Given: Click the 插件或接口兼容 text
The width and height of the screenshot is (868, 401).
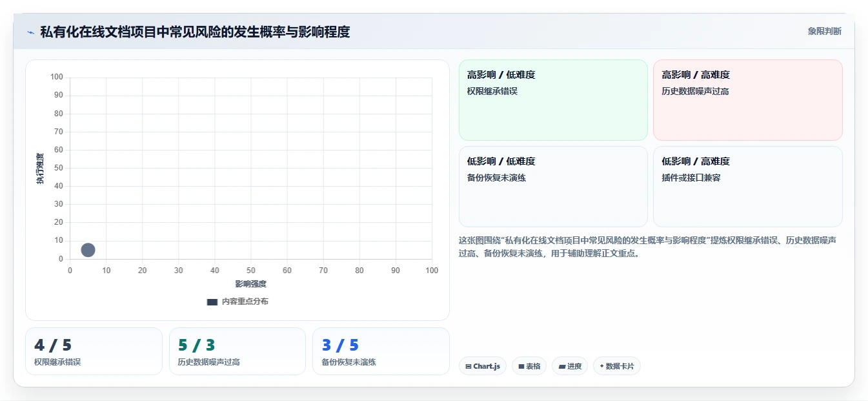Looking at the screenshot, I should [691, 178].
